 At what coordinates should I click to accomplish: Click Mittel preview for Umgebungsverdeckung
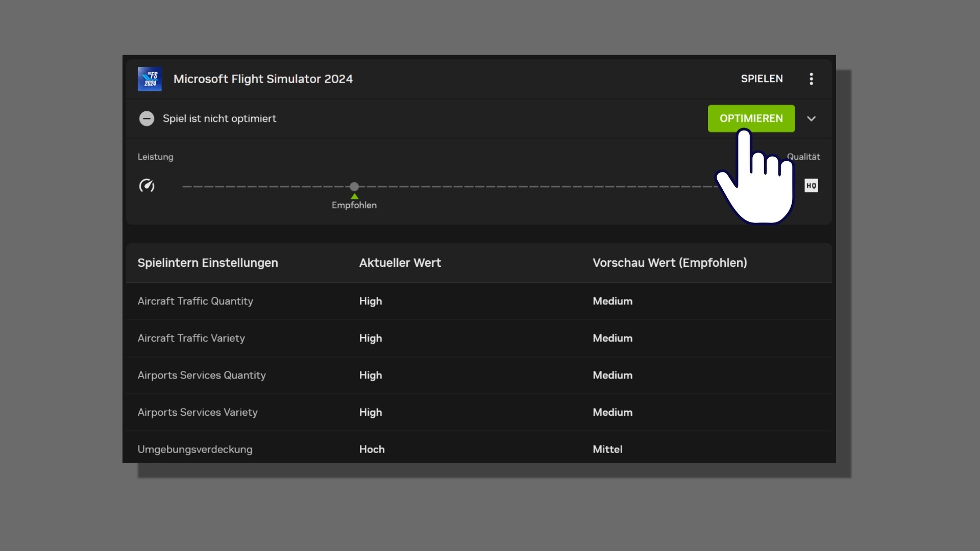point(607,449)
